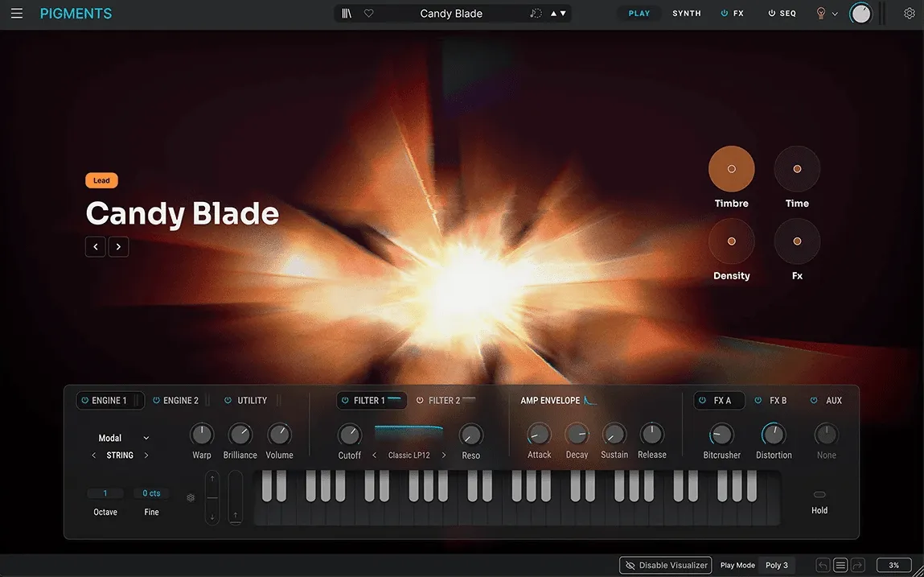Toggle AUX bus power
Image resolution: width=924 pixels, height=577 pixels.
(x=814, y=401)
